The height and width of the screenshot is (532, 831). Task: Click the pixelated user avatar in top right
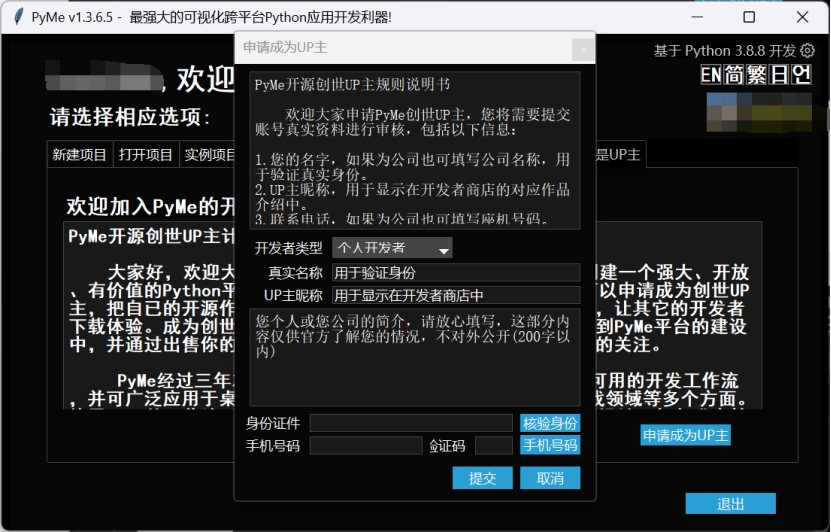pyautogui.click(x=759, y=112)
